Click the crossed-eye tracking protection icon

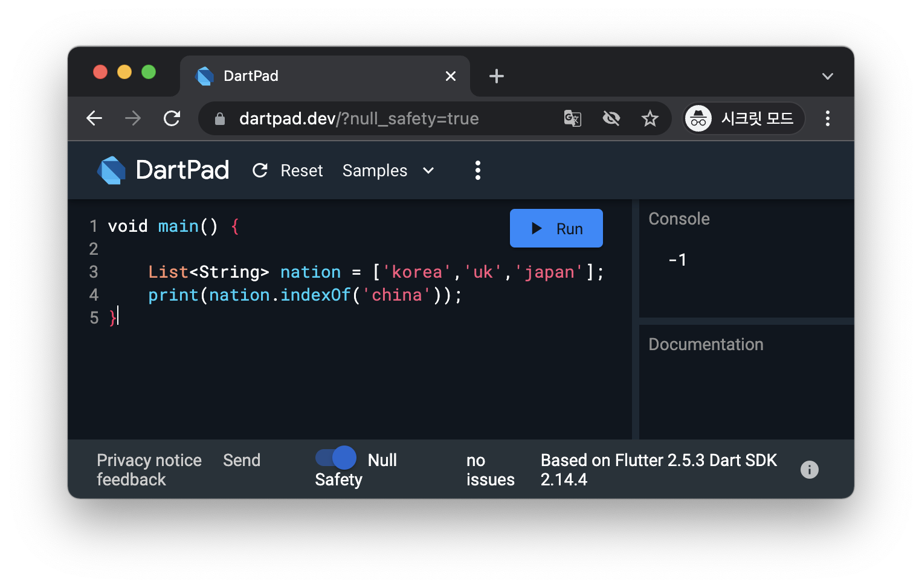tap(611, 118)
